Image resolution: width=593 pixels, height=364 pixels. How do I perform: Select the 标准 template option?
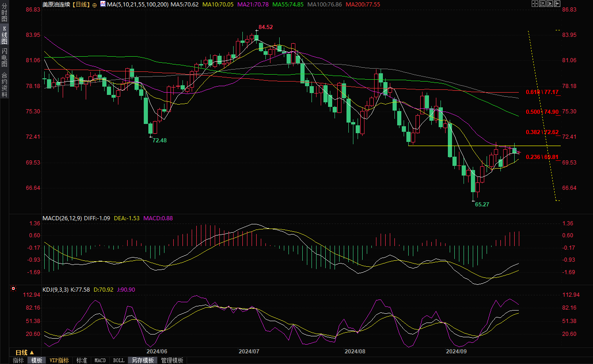(x=82, y=360)
